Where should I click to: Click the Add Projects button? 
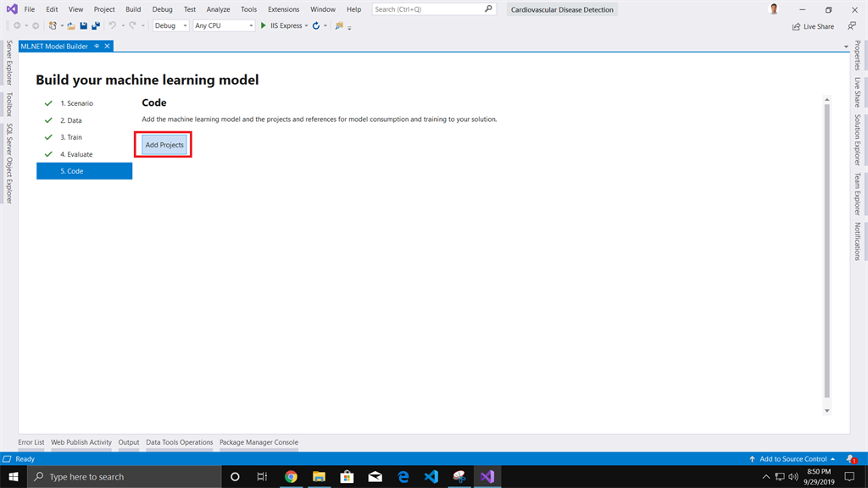164,144
